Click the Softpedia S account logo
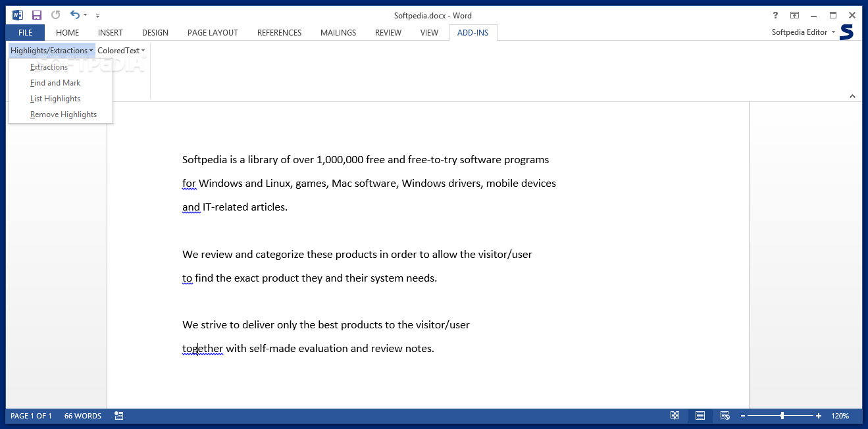 (847, 32)
